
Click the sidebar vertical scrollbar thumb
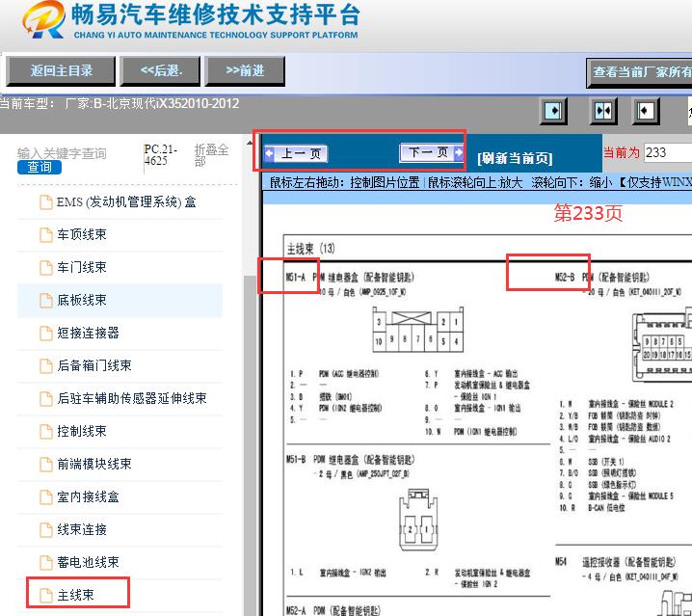click(x=250, y=445)
